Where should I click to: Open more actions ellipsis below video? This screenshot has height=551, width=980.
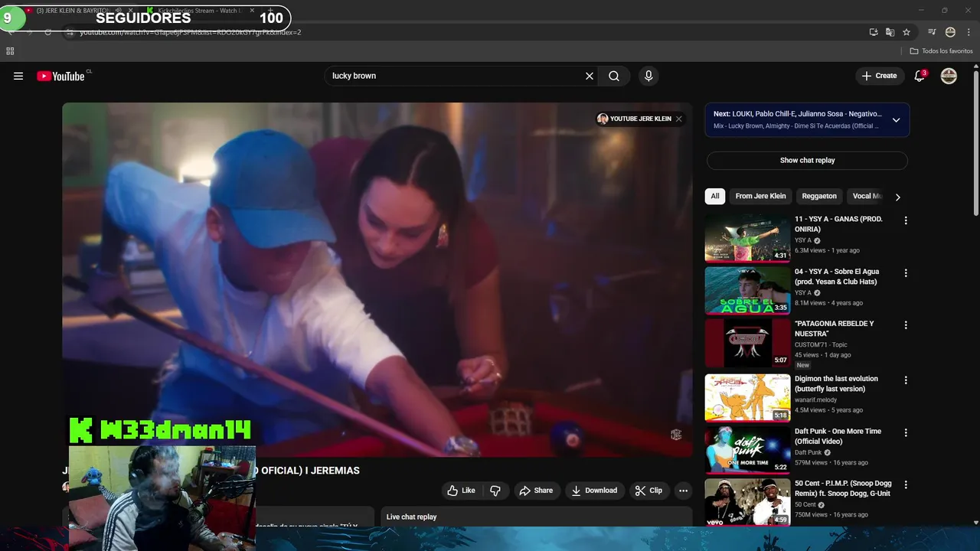click(x=683, y=491)
